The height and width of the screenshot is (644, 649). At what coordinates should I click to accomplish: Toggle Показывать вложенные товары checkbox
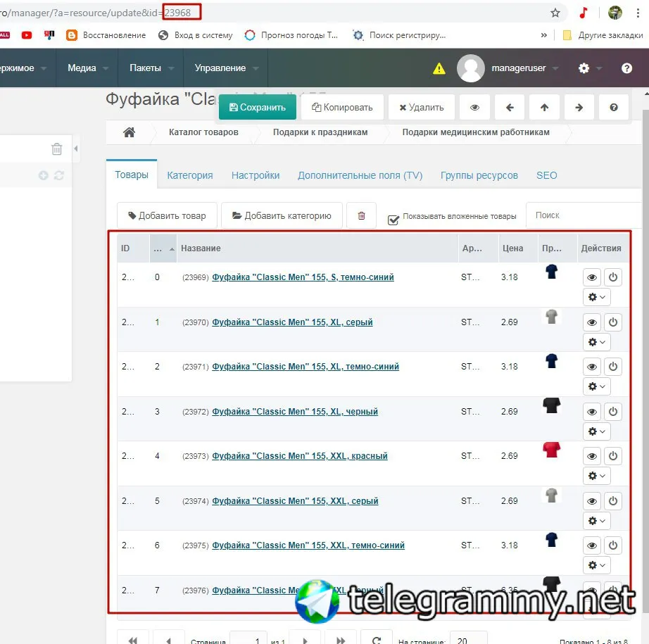(x=393, y=220)
